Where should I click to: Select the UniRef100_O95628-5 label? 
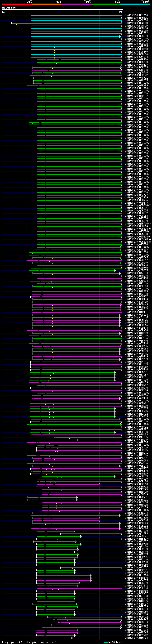(x=138, y=229)
